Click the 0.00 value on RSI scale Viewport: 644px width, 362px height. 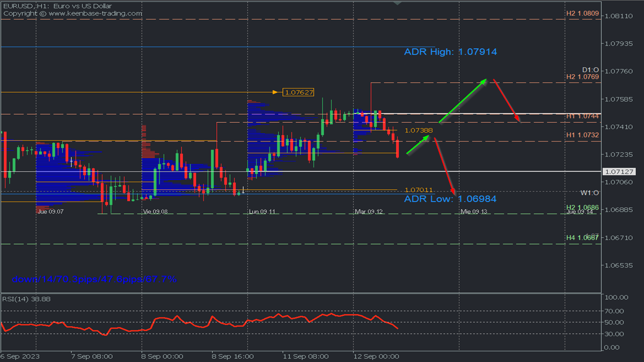613,348
